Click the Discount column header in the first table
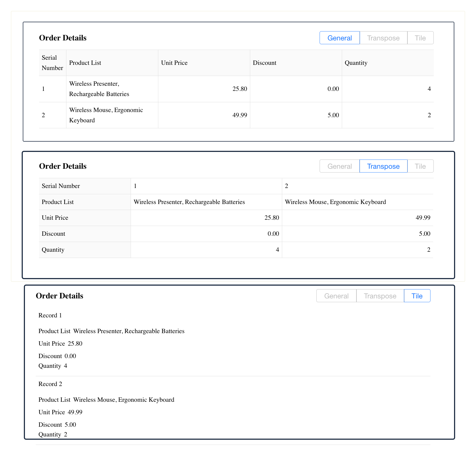Image resolution: width=476 pixels, height=456 pixels. (x=264, y=63)
